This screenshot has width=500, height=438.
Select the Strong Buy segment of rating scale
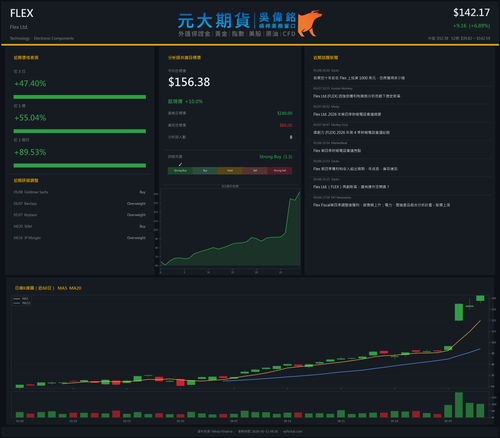180,171
